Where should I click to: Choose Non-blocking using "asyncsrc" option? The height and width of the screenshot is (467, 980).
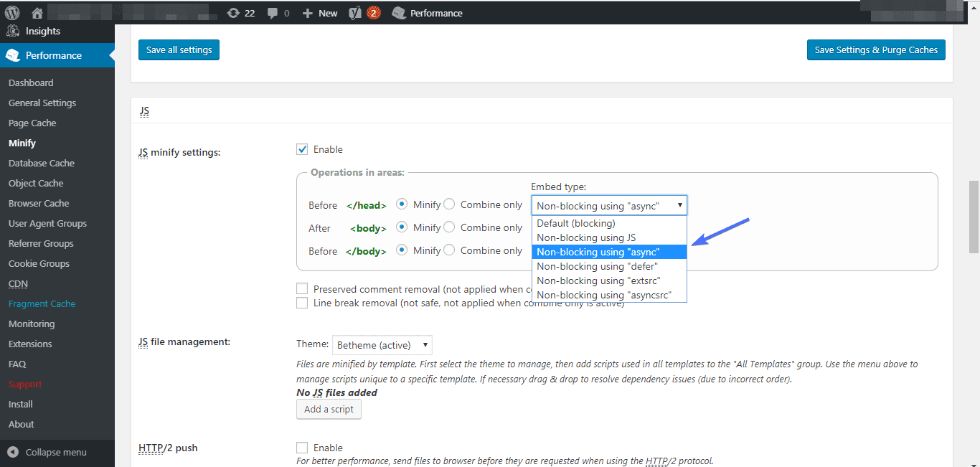click(x=609, y=295)
